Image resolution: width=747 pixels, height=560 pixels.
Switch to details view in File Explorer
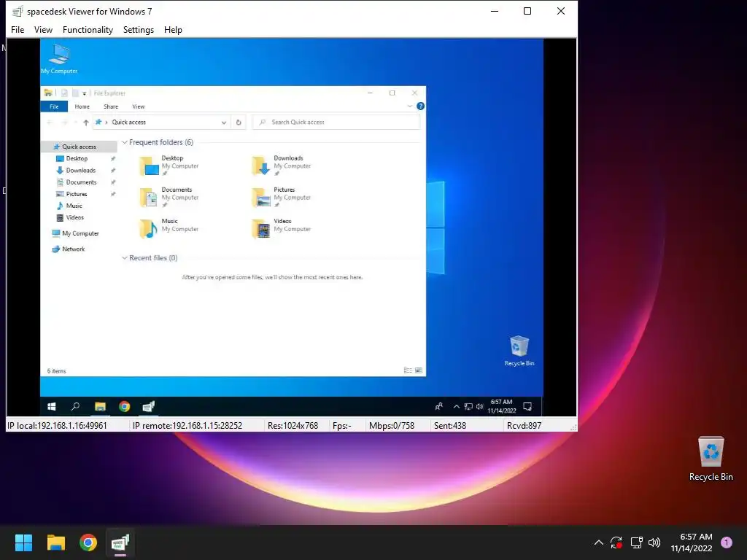[408, 370]
